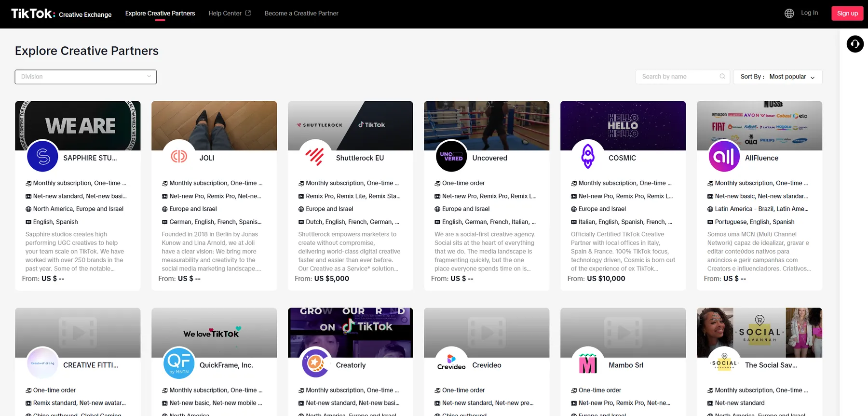This screenshot has width=868, height=416.
Task: Click 'English, Spanish' language line
Action: coord(55,222)
